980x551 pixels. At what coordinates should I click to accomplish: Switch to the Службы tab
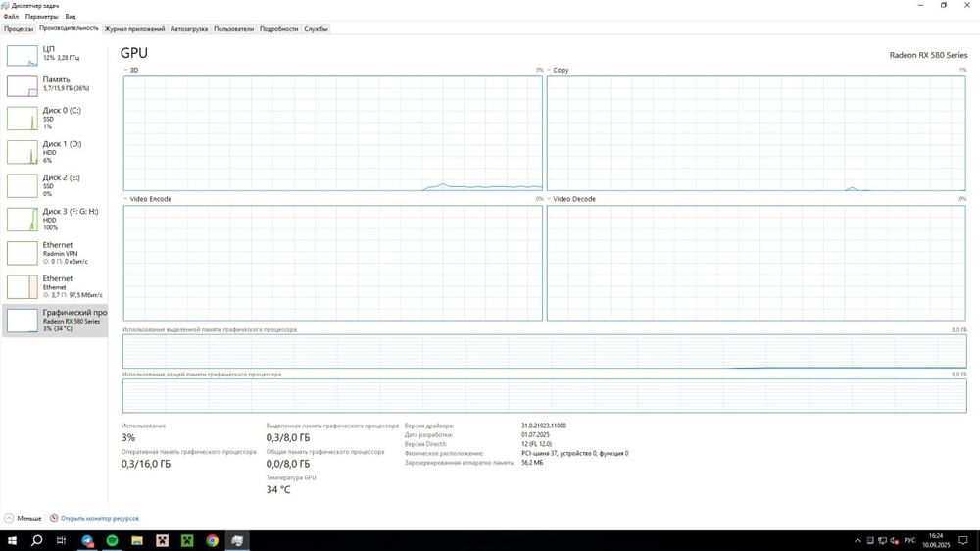pos(316,28)
